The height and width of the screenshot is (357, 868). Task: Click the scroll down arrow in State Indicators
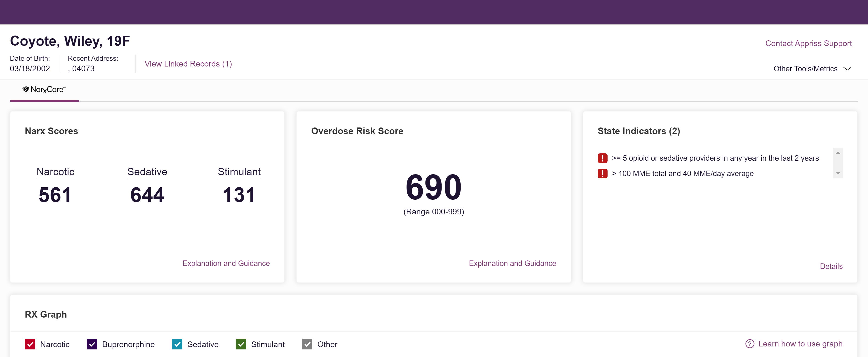click(x=838, y=173)
